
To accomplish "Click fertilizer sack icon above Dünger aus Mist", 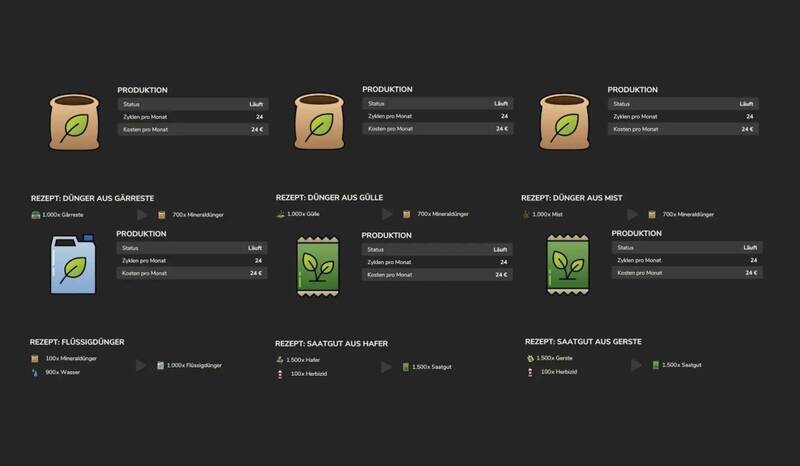I will [x=564, y=121].
